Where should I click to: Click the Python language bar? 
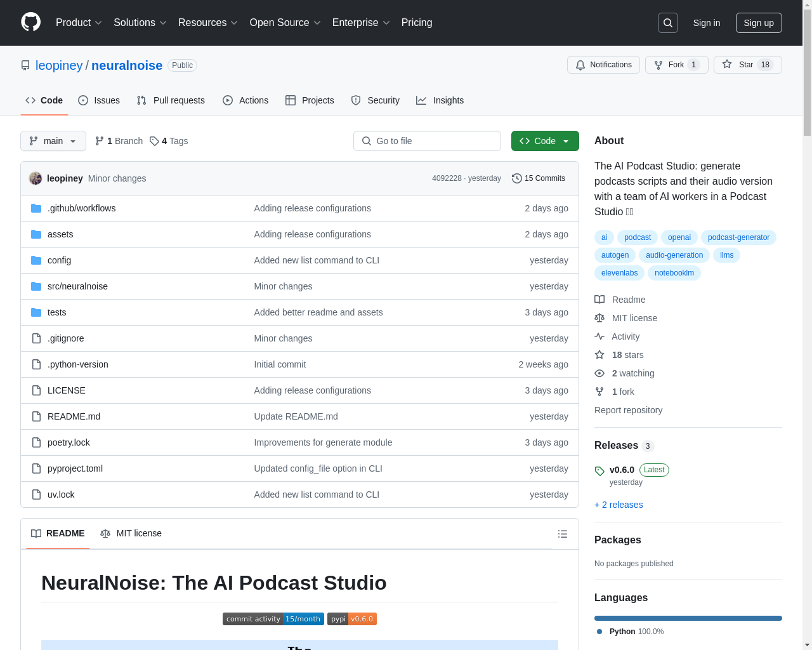[x=688, y=618]
